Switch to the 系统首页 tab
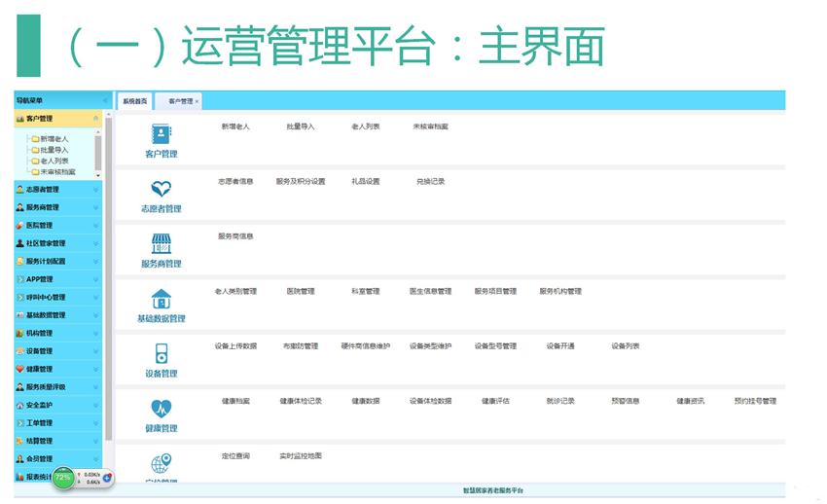The width and height of the screenshot is (827, 504). [x=135, y=101]
